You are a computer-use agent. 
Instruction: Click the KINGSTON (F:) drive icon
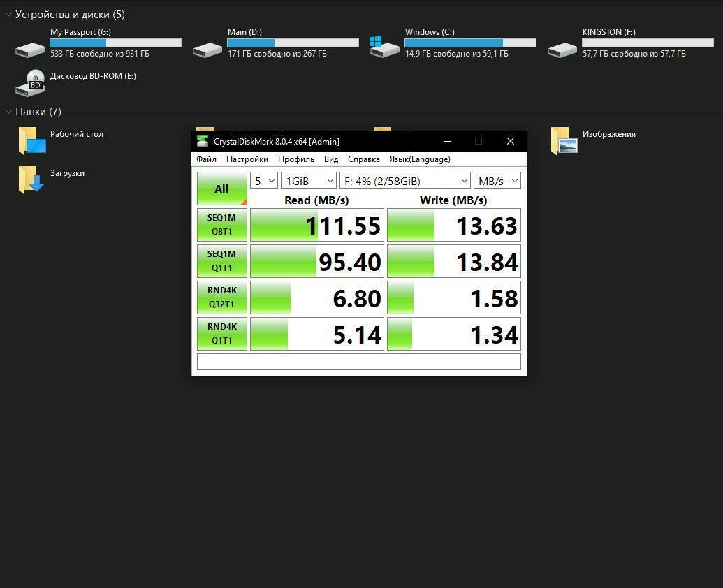coord(562,50)
